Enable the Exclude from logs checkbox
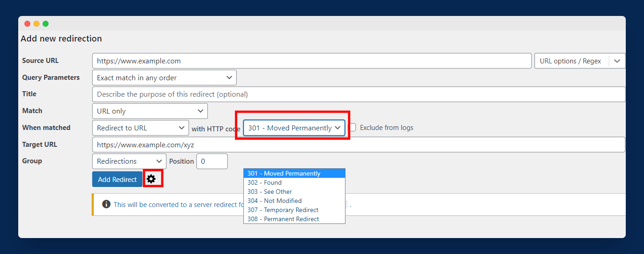This screenshot has height=254, width=644. point(352,128)
